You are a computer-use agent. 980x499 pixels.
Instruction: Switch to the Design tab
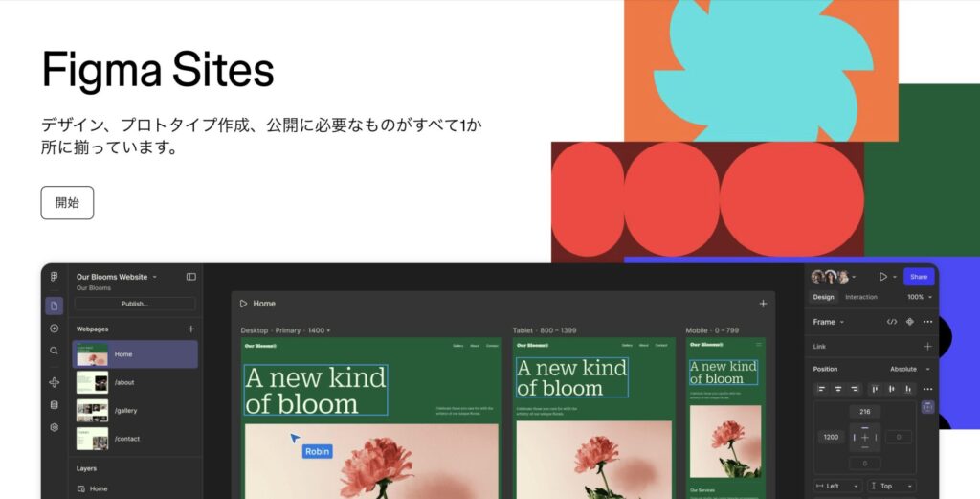click(x=823, y=297)
